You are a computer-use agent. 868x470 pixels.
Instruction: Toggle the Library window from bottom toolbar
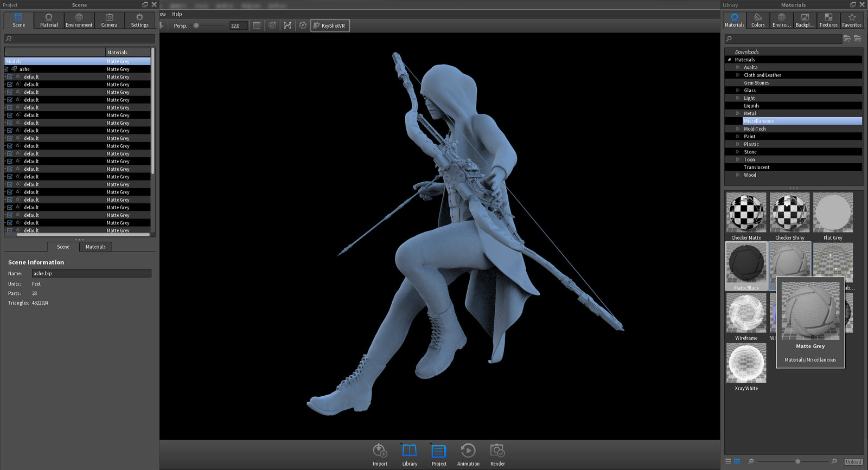coord(410,454)
